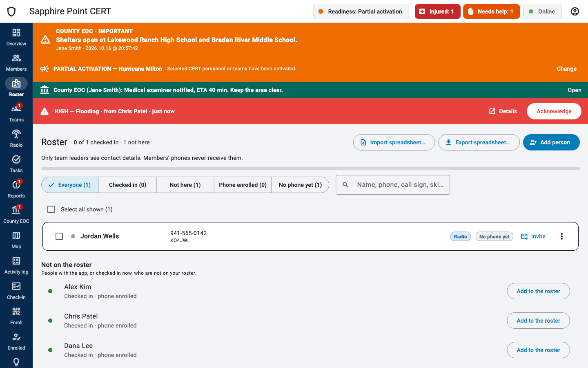Screen dimensions: 588x368
Task: Change the partial activation status
Action: tap(567, 69)
